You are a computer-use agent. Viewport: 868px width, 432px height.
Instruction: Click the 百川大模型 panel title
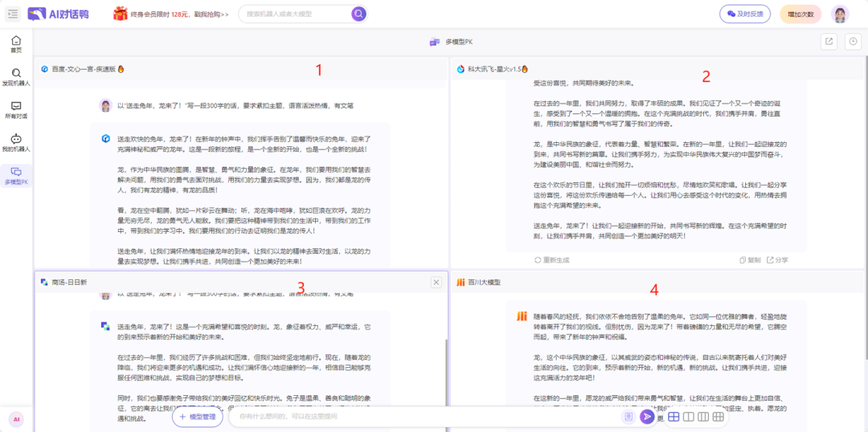(484, 282)
